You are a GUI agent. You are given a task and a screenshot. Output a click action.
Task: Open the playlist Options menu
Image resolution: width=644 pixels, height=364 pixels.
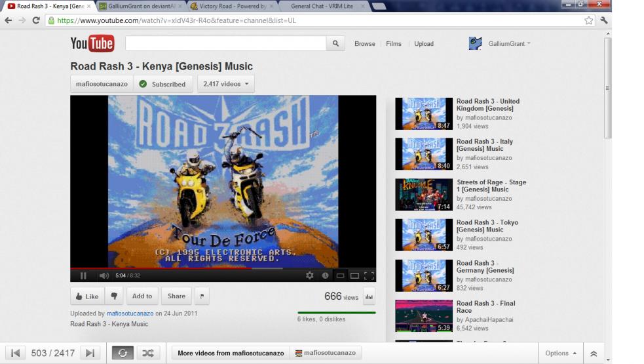[x=561, y=354]
